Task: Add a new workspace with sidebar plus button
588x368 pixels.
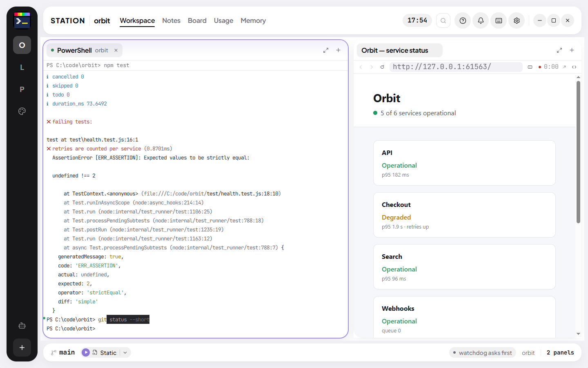Action: pyautogui.click(x=22, y=348)
